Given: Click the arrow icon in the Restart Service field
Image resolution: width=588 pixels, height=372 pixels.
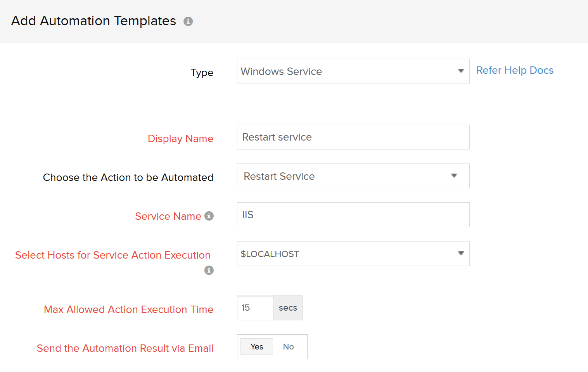Looking at the screenshot, I should click(x=454, y=176).
